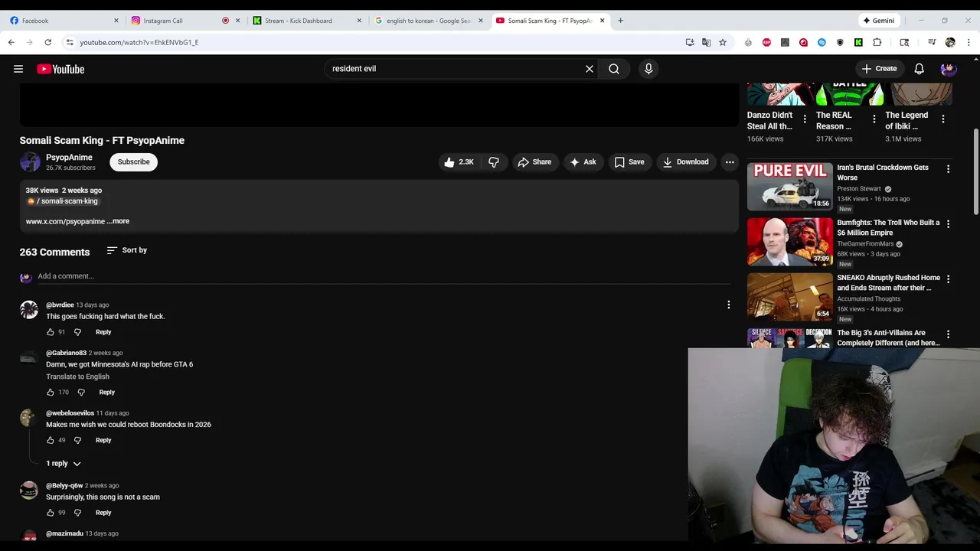Open more actions menu under video
Image resolution: width=980 pixels, height=551 pixels.
click(x=730, y=162)
